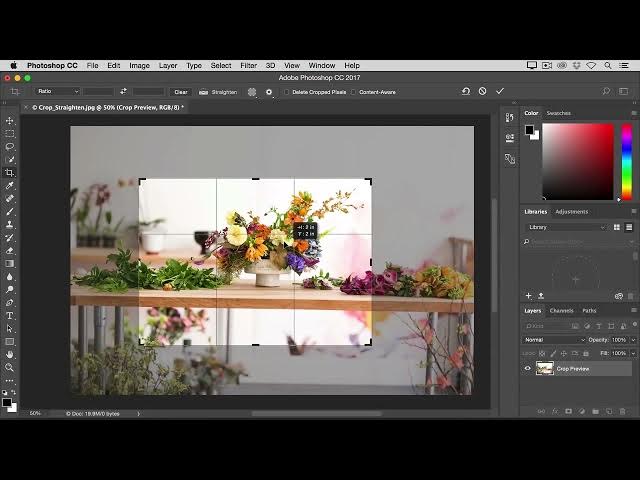This screenshot has width=640, height=480.
Task: Open the Ratio preset dropdown
Action: 57,91
